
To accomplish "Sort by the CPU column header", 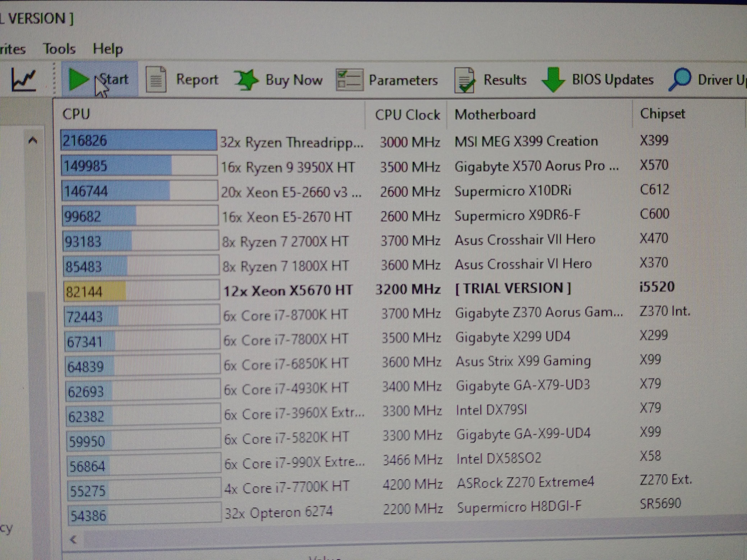I will pyautogui.click(x=76, y=114).
